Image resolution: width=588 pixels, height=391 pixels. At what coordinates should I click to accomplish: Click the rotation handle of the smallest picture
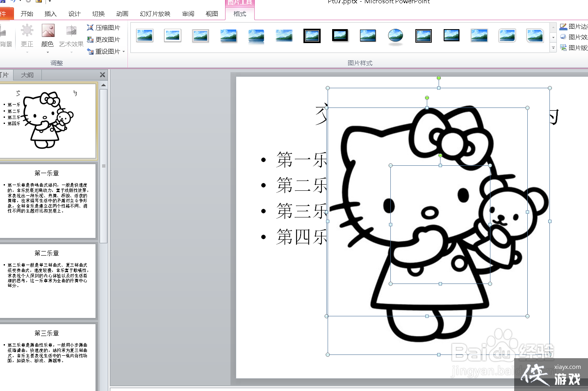coord(440,155)
